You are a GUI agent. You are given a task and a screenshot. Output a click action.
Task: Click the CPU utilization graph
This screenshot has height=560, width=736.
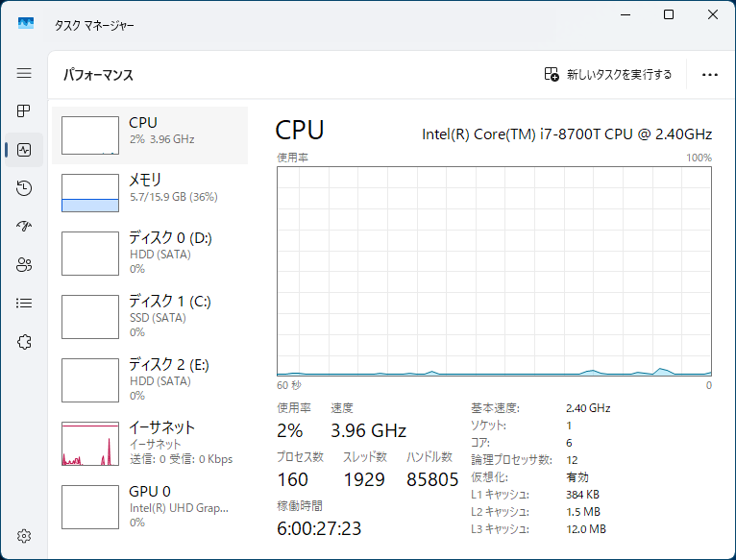click(x=494, y=271)
